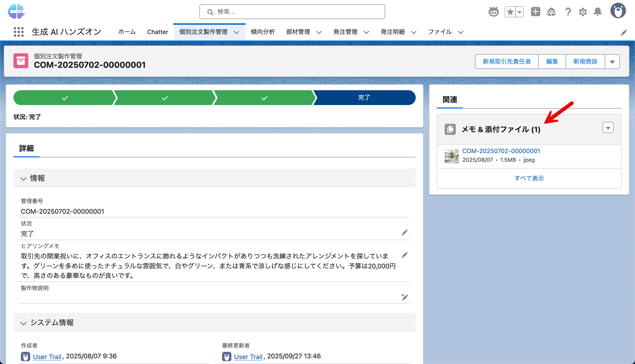
Task: Select the 完了 stage in the path
Action: pyautogui.click(x=364, y=98)
